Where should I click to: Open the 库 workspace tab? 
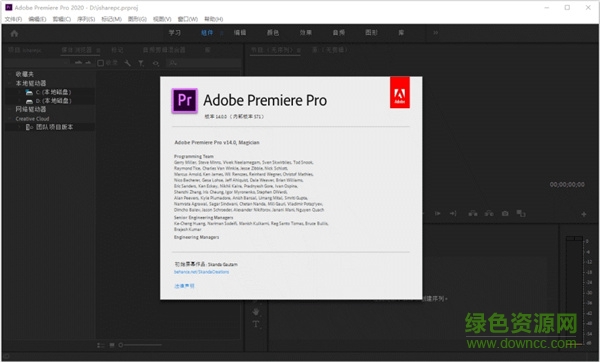coord(401,33)
